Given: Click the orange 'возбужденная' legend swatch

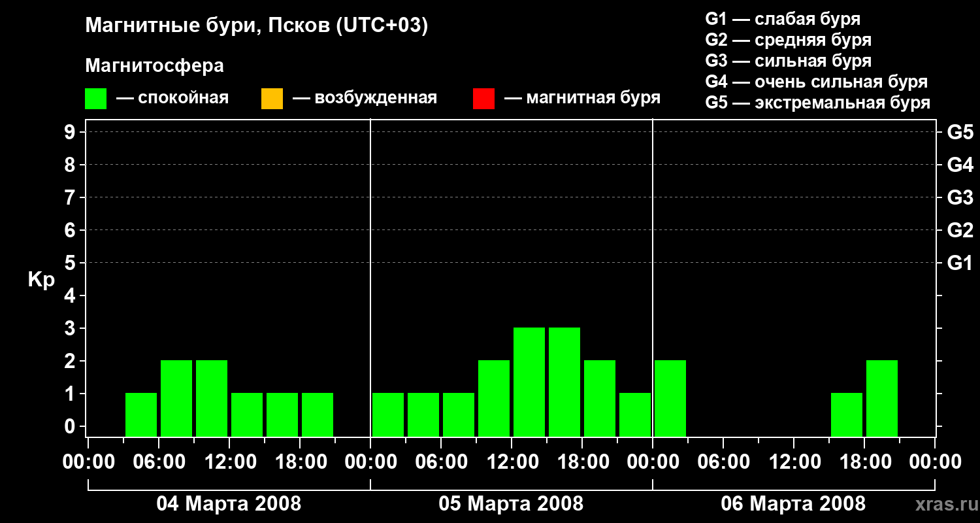Looking at the screenshot, I should tap(272, 99).
